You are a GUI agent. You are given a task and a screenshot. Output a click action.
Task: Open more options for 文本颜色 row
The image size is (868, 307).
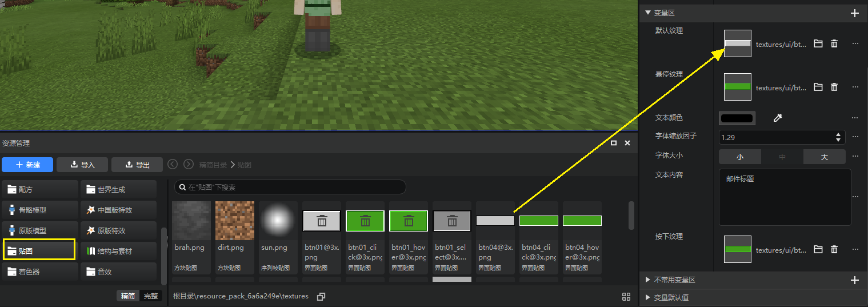click(855, 118)
